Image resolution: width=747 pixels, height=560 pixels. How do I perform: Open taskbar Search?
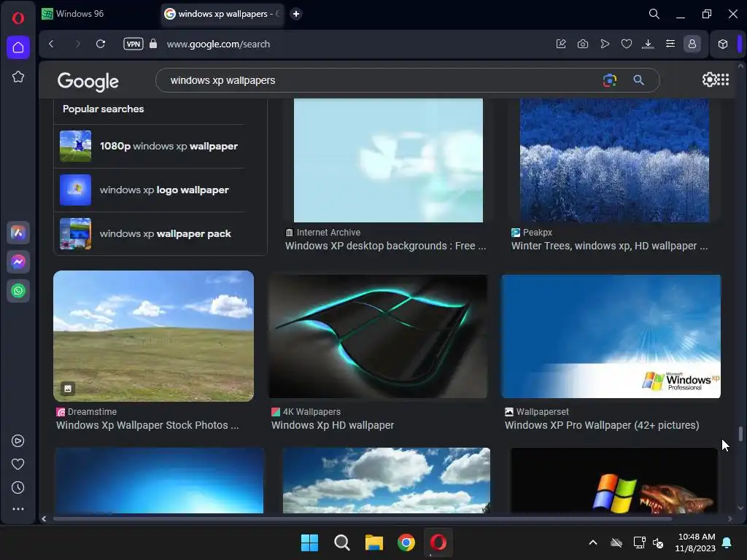[x=341, y=542]
